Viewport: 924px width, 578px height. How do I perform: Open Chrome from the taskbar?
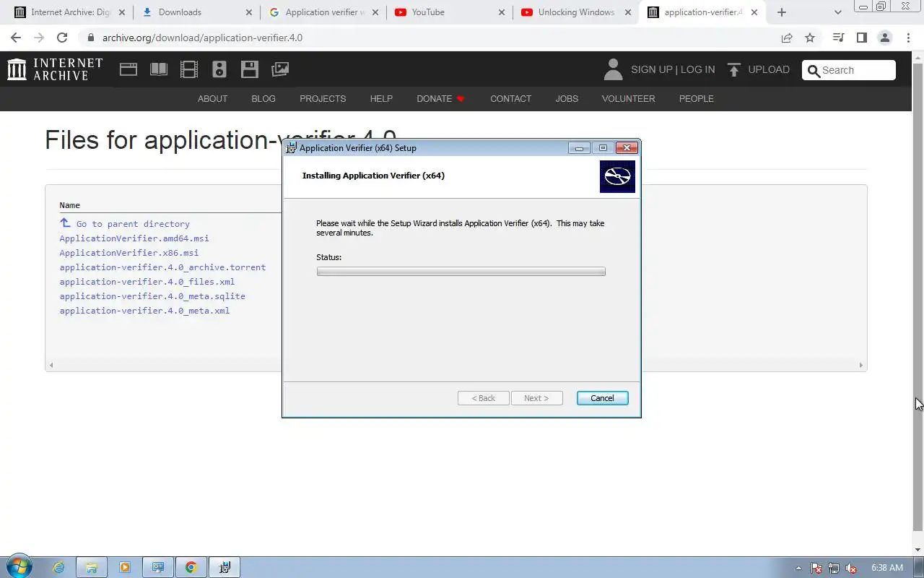click(191, 568)
